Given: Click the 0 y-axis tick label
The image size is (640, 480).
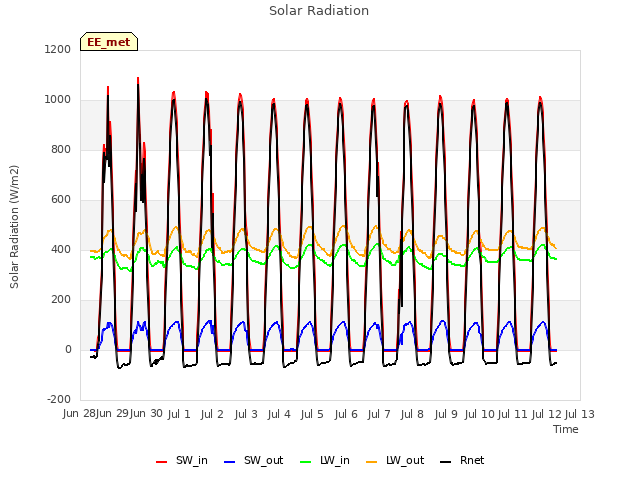Looking at the screenshot, I should [68, 349].
